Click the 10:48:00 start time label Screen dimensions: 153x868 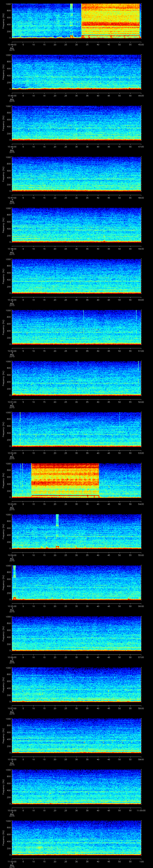coord(12,249)
